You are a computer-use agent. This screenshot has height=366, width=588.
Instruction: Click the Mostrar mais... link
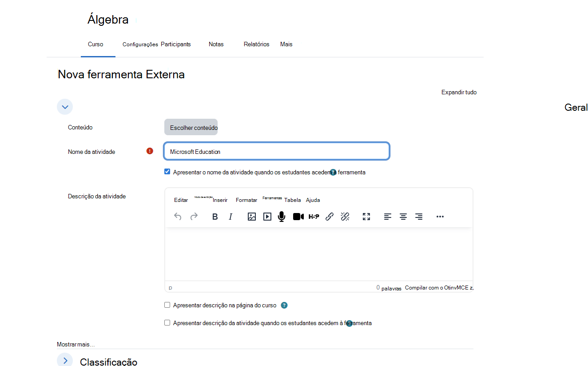(x=76, y=345)
